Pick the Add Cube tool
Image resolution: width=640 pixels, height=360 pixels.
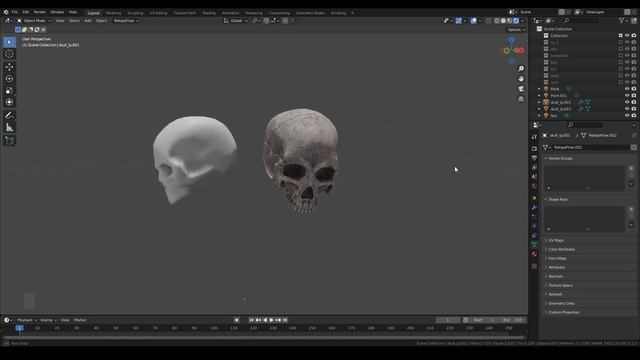(9, 141)
